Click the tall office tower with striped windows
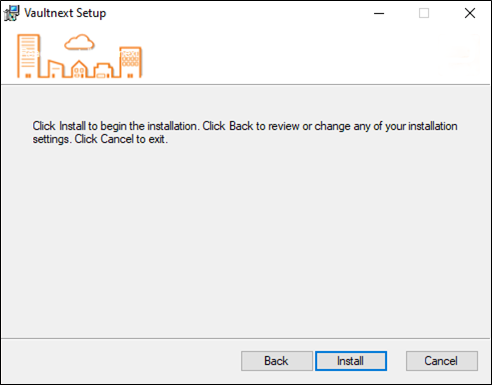Viewport: 492px width, 385px height. (x=29, y=56)
